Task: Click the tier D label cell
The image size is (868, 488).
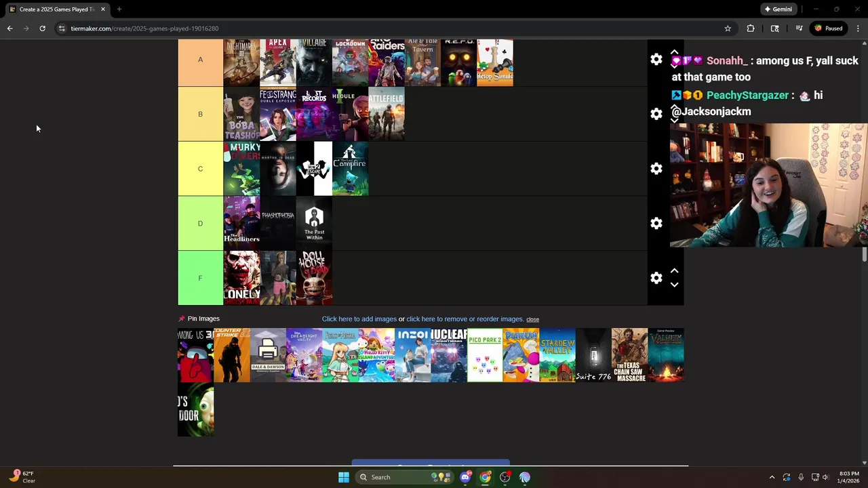Action: pos(200,223)
